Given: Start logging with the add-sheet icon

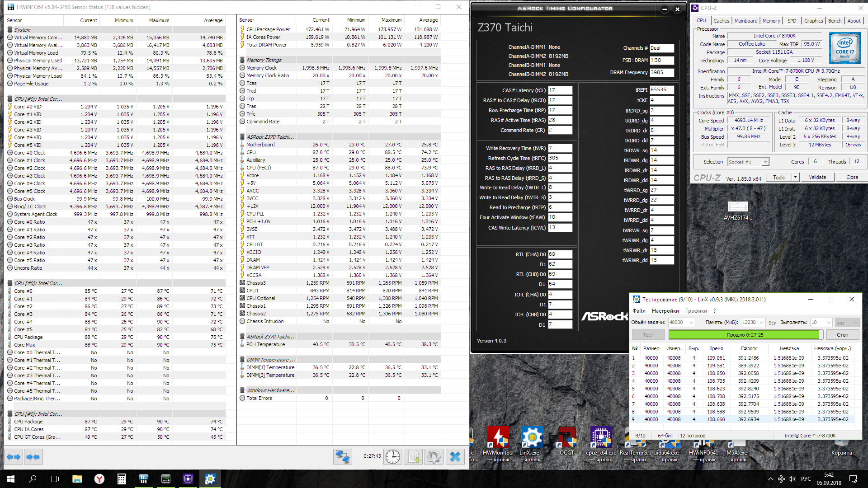Looking at the screenshot, I should coord(413,457).
